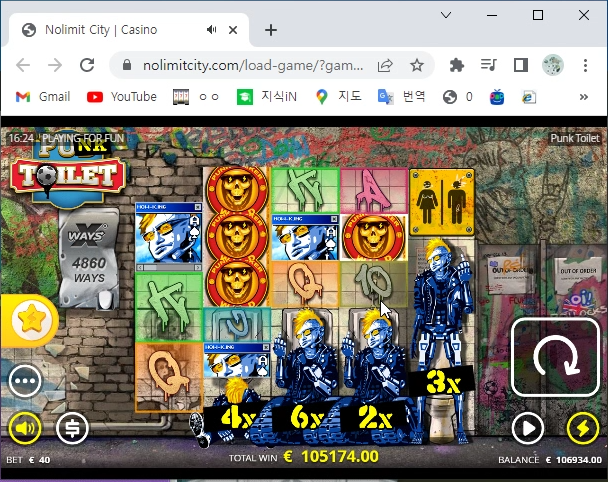The image size is (608, 482).
Task: Click the Punk Toilet game logo
Action: [68, 171]
